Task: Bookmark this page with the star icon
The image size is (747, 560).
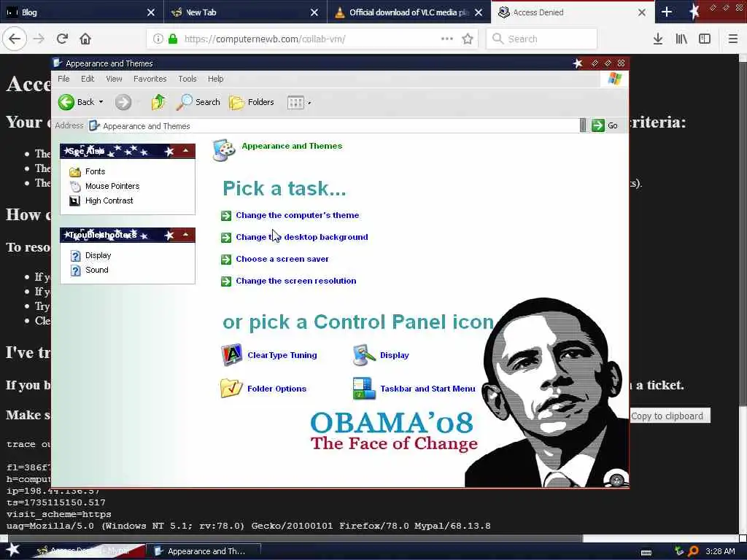Action: point(468,39)
